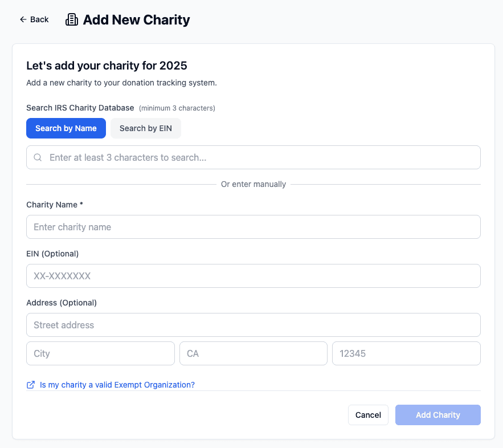Switch to the Search by EIN tab
This screenshot has height=448, width=503.
click(x=146, y=128)
